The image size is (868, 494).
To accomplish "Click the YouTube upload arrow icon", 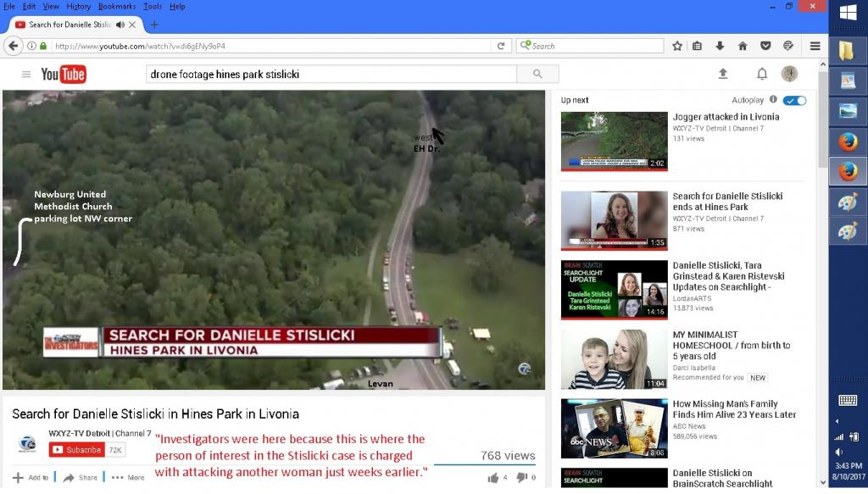I will pyautogui.click(x=723, y=74).
